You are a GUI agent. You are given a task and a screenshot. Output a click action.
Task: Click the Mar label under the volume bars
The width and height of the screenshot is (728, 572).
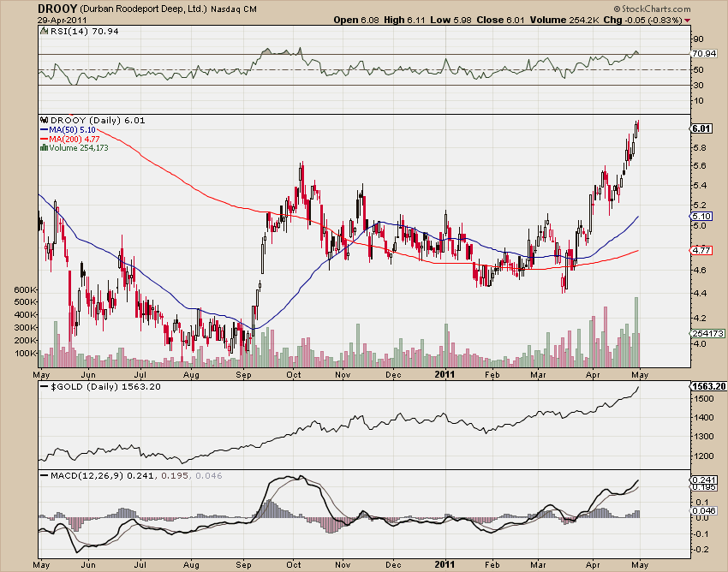pos(538,375)
